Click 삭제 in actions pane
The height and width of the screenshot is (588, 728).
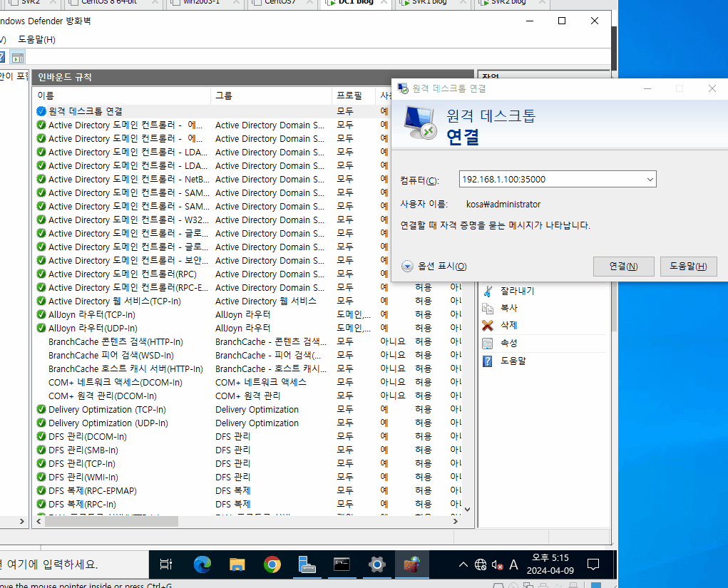[509, 325]
